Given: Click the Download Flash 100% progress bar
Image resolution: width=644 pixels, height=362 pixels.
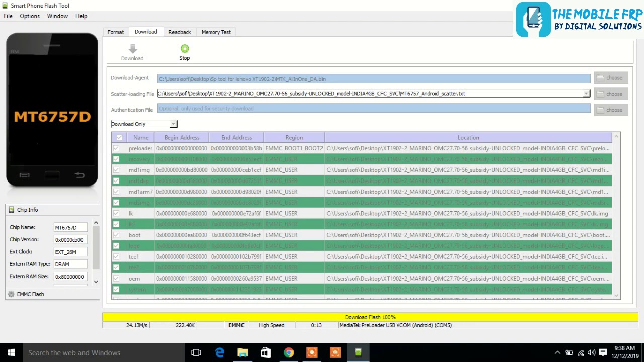Looking at the screenshot, I should [370, 317].
